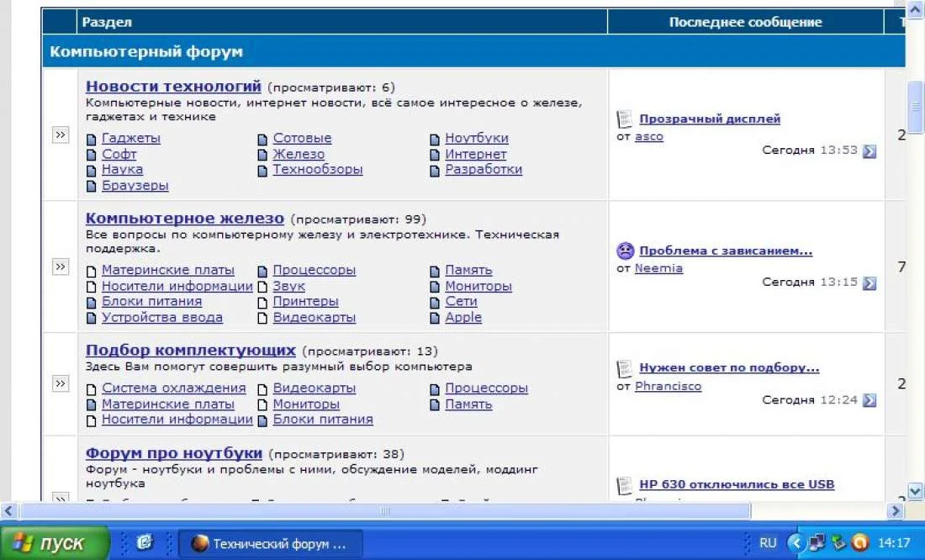This screenshot has width=925, height=560.
Task: Open Память in Подбор комплектующих
Action: point(468,404)
